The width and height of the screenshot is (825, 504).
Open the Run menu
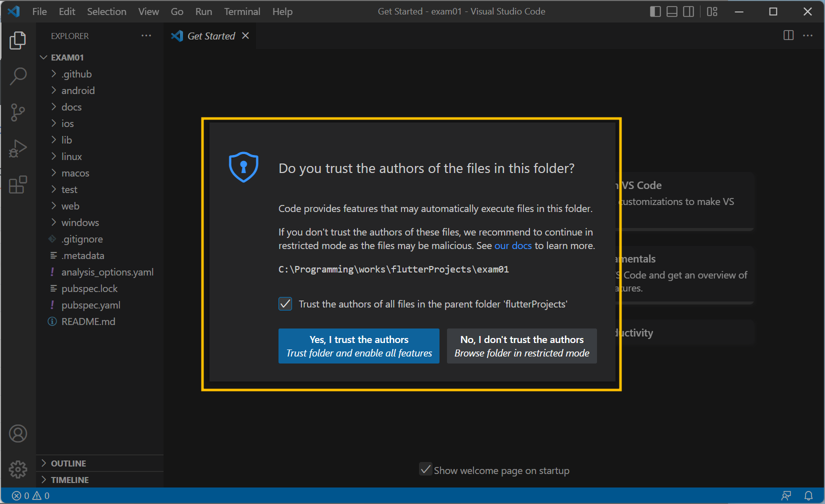click(203, 11)
